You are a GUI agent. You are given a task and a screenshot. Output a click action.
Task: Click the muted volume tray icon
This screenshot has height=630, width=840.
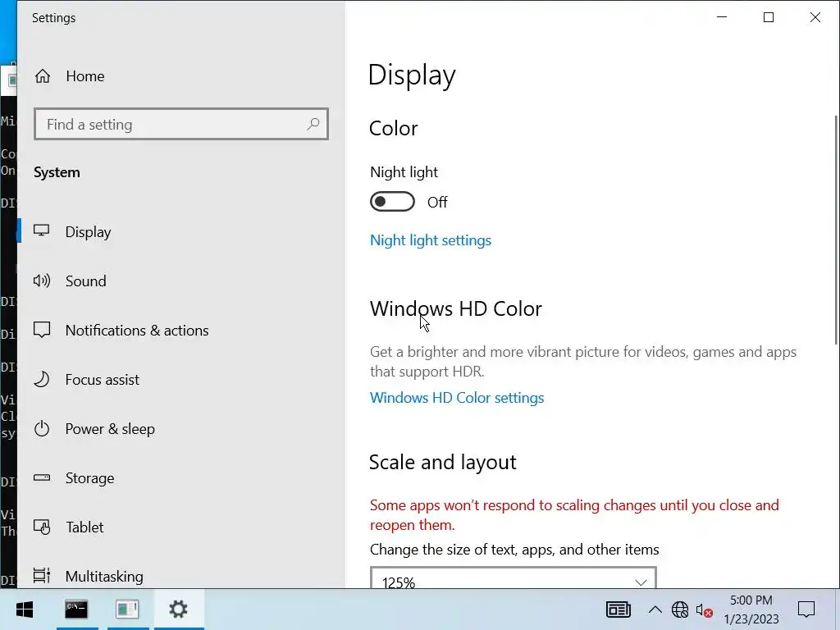pos(704,609)
